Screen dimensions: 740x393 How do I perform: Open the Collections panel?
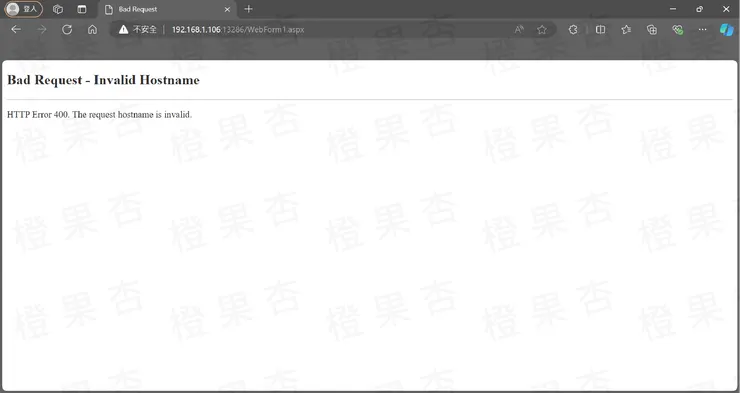(x=652, y=30)
